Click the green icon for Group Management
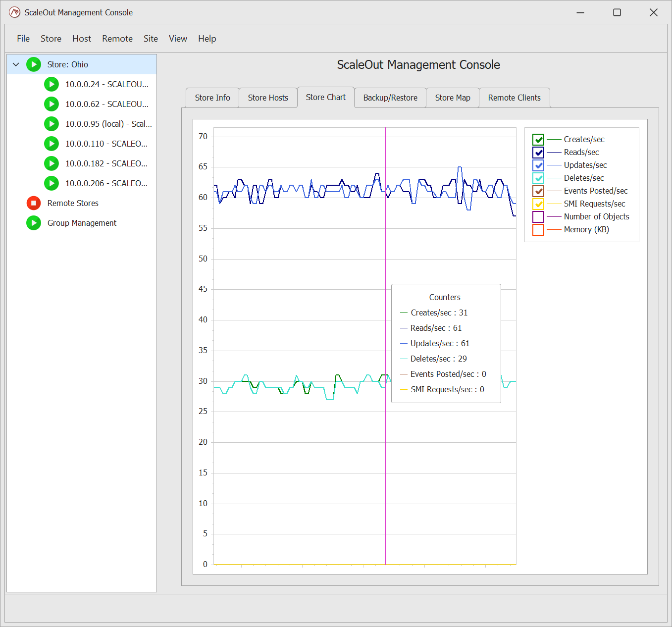The height and width of the screenshot is (627, 672). click(34, 223)
